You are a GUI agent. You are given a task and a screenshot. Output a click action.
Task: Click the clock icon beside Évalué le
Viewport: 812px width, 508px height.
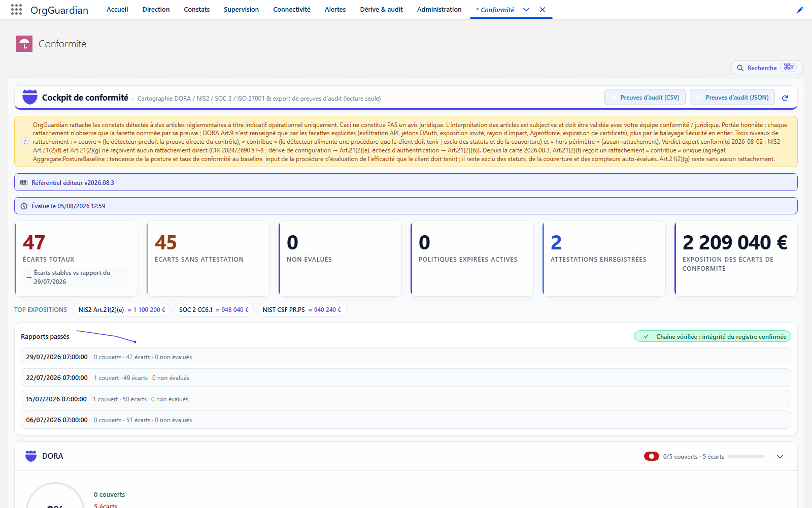[x=24, y=206]
